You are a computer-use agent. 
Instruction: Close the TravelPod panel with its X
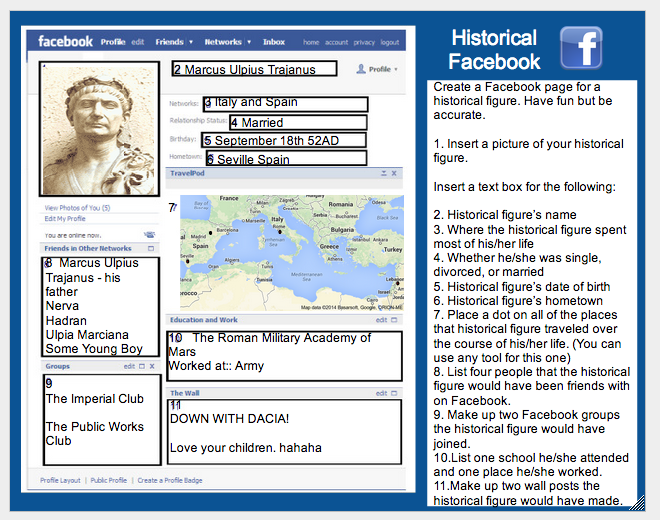(394, 173)
